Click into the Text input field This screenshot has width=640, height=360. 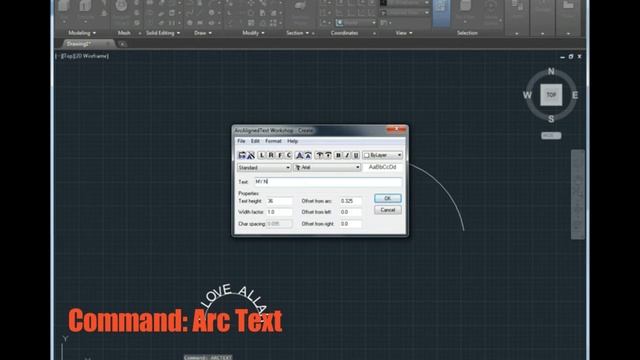pos(328,182)
